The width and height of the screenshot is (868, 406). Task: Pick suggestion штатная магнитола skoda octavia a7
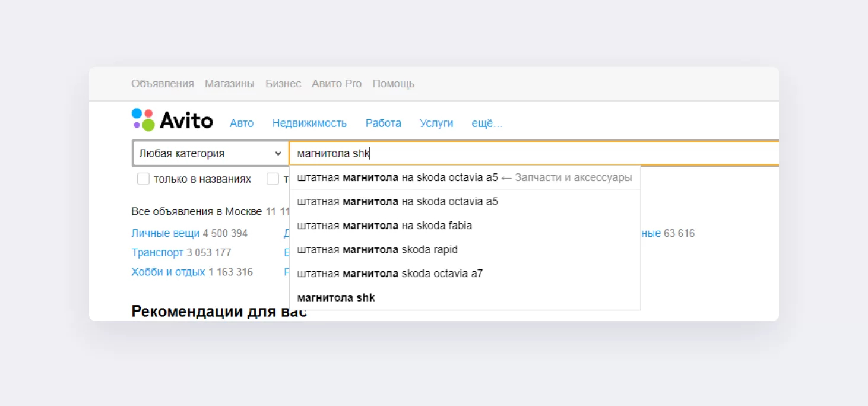465,274
